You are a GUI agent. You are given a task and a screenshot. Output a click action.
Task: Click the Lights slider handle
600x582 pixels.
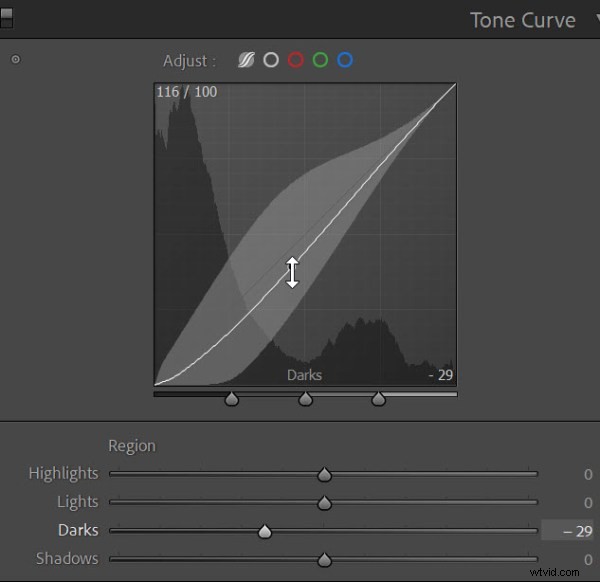(x=324, y=503)
